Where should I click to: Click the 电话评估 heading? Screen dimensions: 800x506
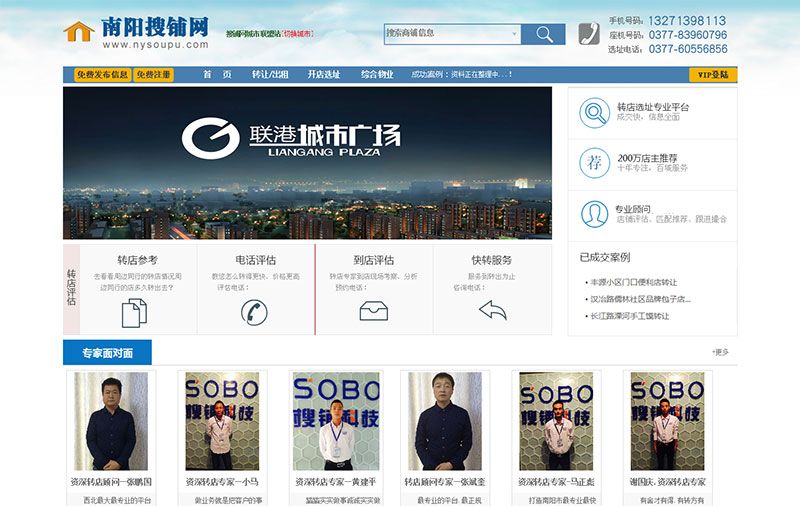[256, 260]
